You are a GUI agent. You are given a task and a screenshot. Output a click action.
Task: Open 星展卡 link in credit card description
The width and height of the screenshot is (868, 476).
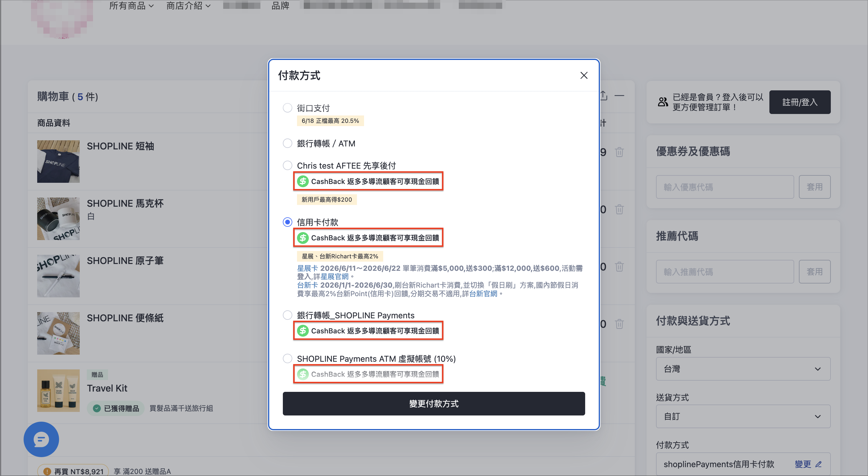(x=307, y=268)
